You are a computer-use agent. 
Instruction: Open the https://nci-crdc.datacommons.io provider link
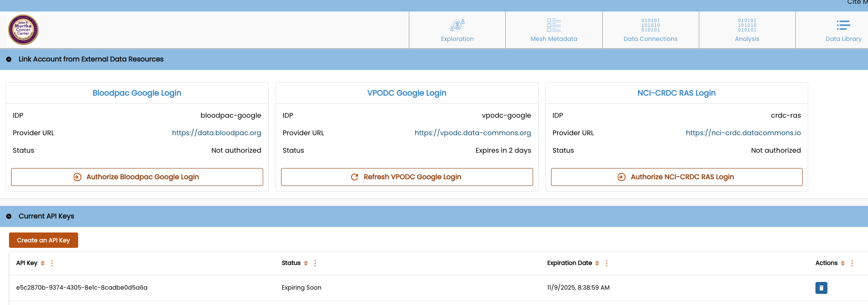click(743, 133)
